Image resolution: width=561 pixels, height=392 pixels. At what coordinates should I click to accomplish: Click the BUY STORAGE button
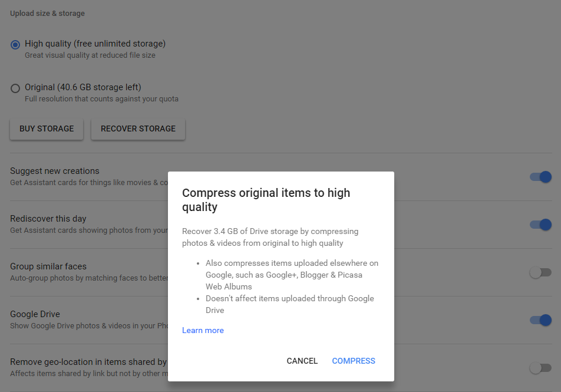click(47, 129)
